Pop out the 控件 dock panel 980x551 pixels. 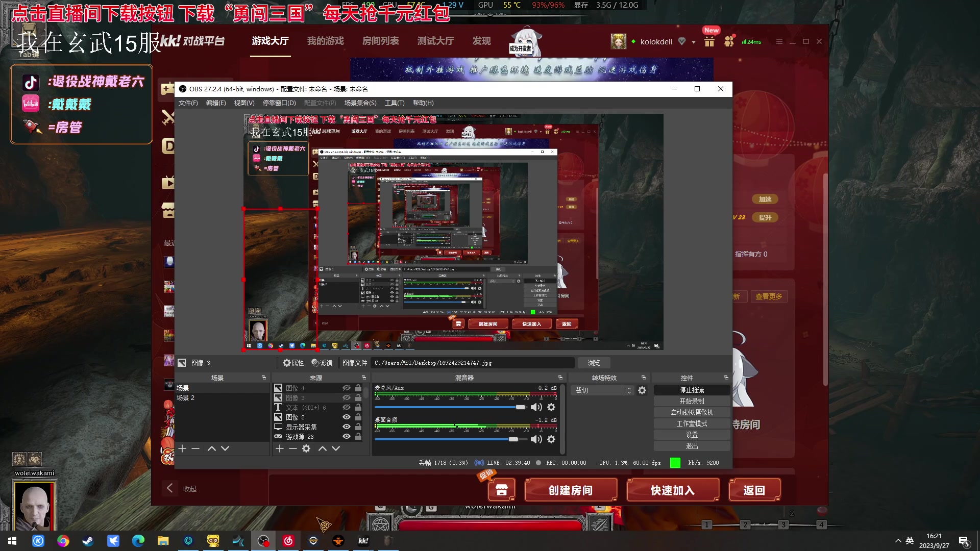(726, 378)
